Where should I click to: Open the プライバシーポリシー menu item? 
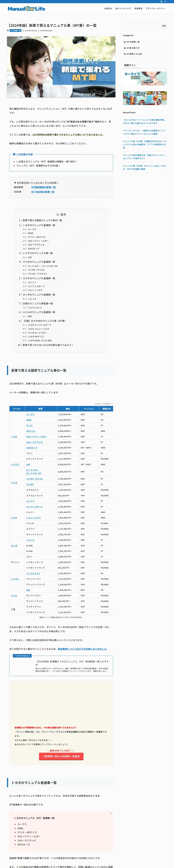pyautogui.click(x=155, y=8)
